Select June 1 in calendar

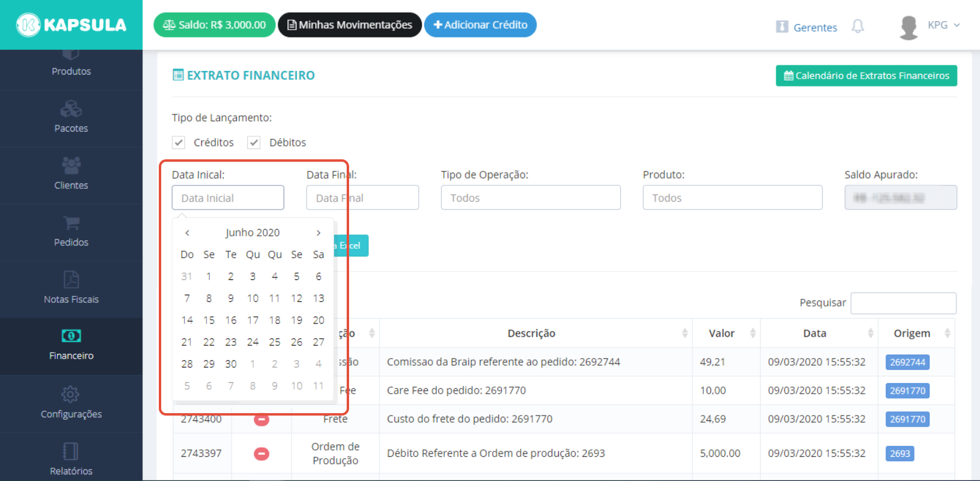[209, 276]
